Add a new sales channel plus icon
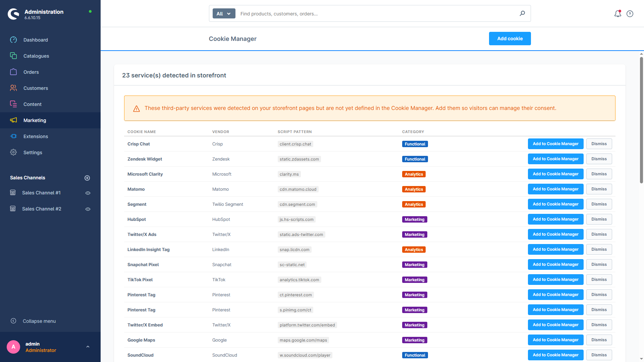The width and height of the screenshot is (644, 362). (87, 178)
